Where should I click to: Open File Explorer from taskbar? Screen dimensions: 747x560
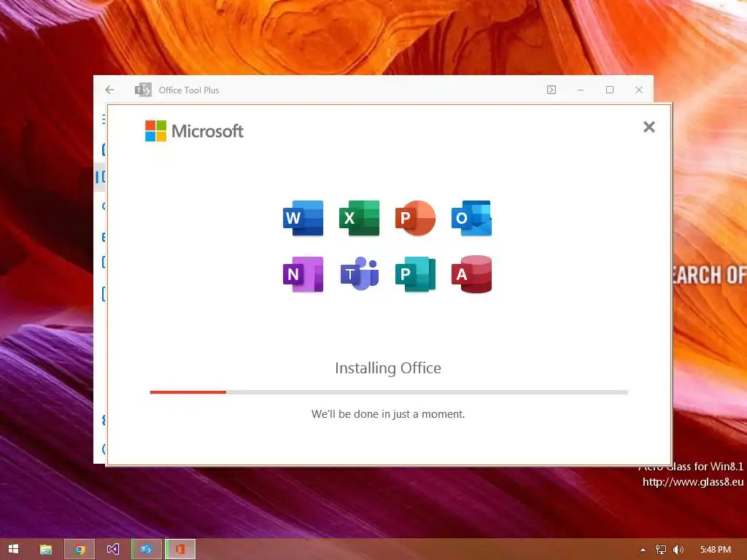pyautogui.click(x=46, y=549)
